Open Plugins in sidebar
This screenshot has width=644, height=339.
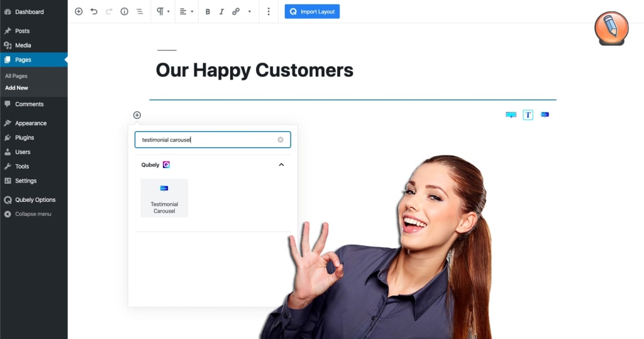(25, 138)
